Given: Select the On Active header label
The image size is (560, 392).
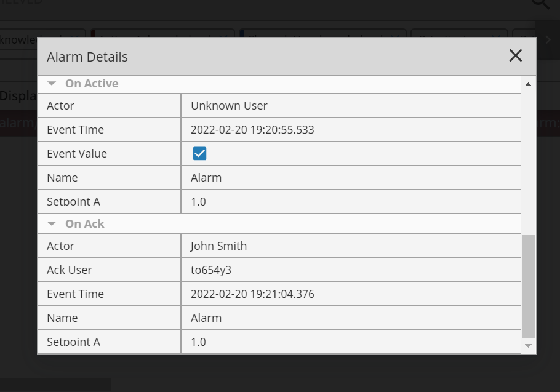Looking at the screenshot, I should click(x=92, y=84).
